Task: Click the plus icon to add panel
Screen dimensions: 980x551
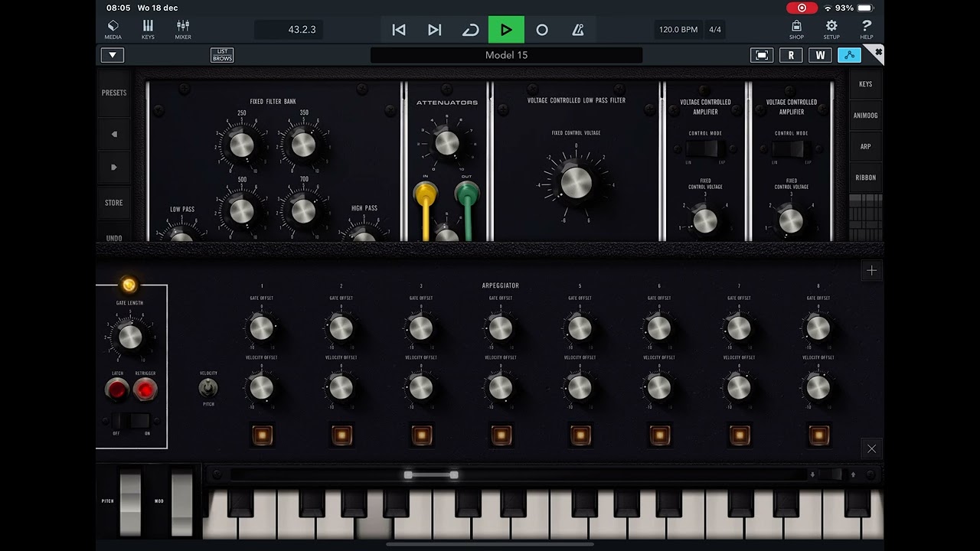Action: [871, 270]
